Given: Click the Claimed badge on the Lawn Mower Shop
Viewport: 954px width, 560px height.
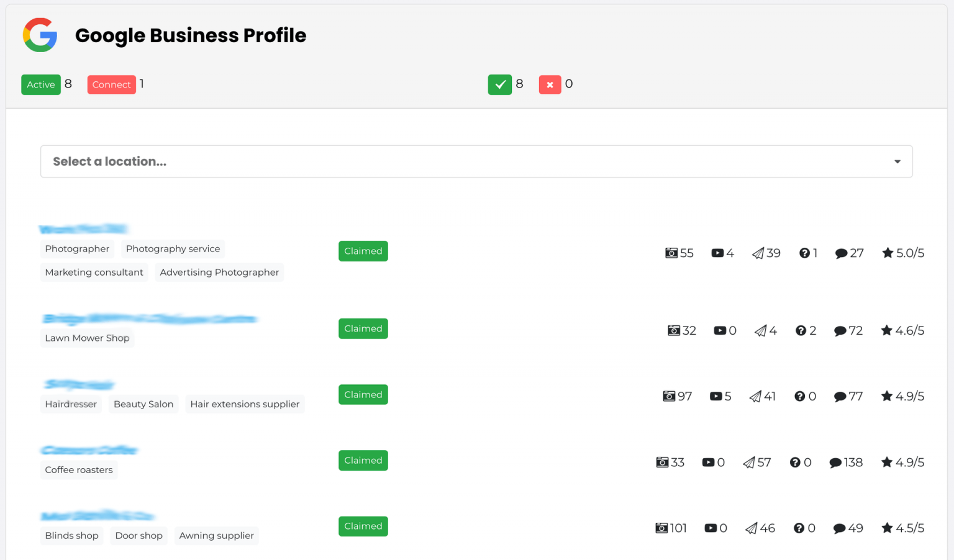Looking at the screenshot, I should tap(363, 328).
